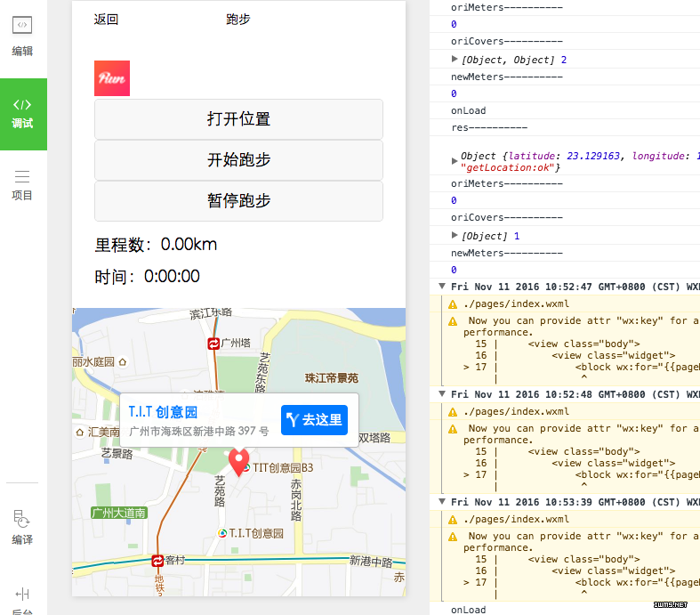Click the 里程数: 0.00km text
This screenshot has height=615, width=700.
[156, 245]
